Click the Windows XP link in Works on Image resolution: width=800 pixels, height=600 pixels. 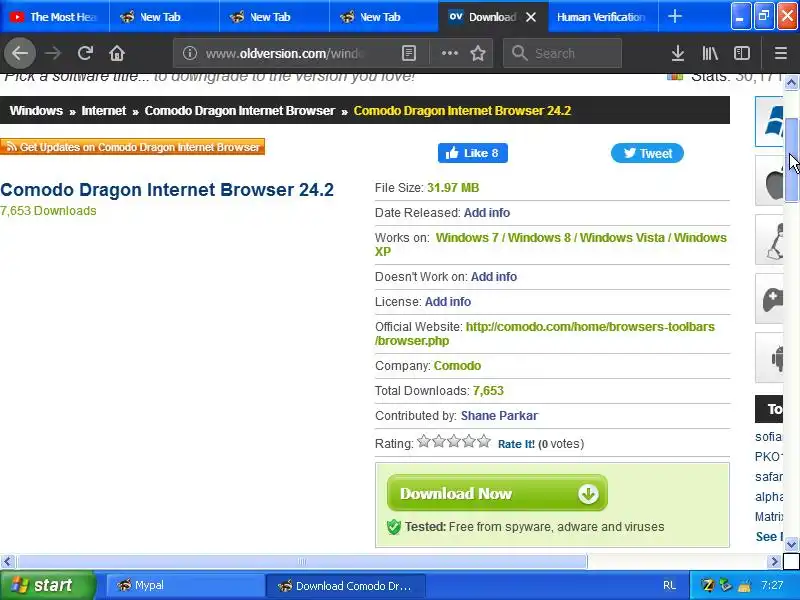pos(551,244)
